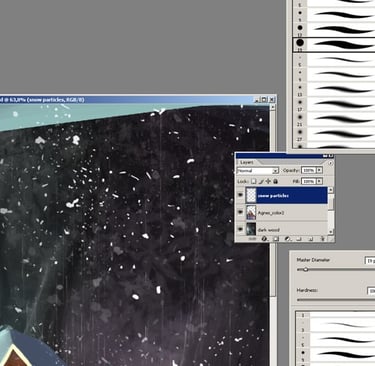Minimize the snow particles document window
This screenshot has width=375, height=366.
coord(257,99)
